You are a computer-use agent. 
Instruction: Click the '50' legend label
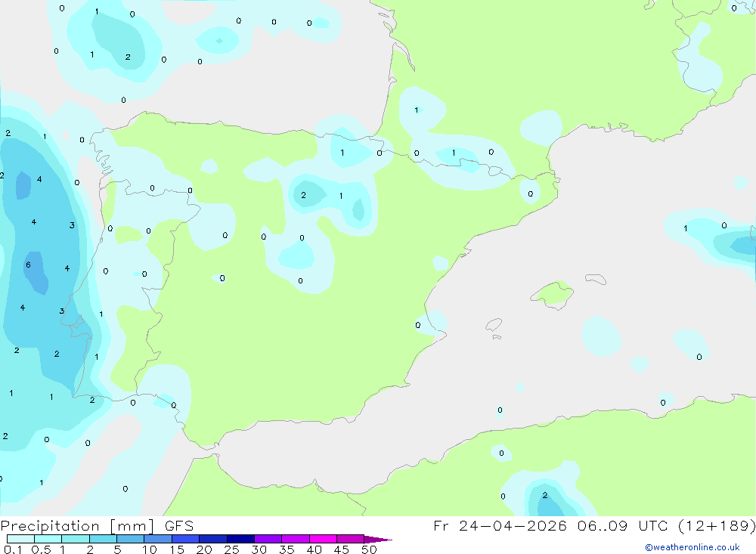pyautogui.click(x=369, y=549)
